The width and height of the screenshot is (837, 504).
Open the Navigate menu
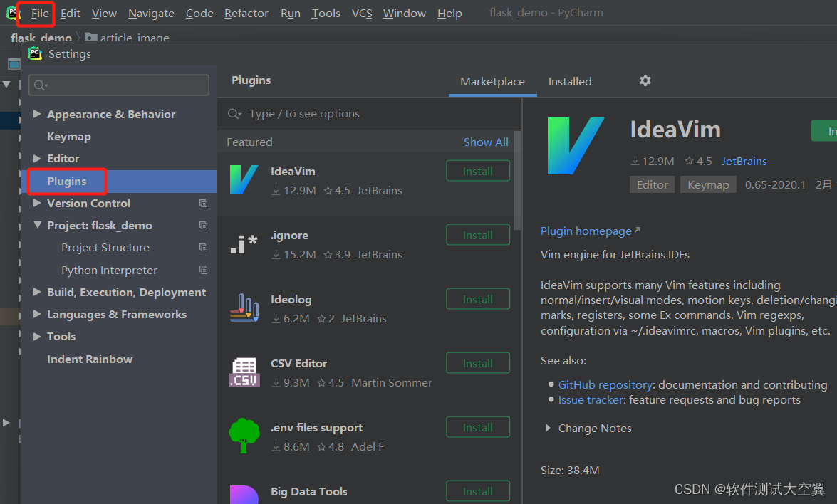point(151,14)
